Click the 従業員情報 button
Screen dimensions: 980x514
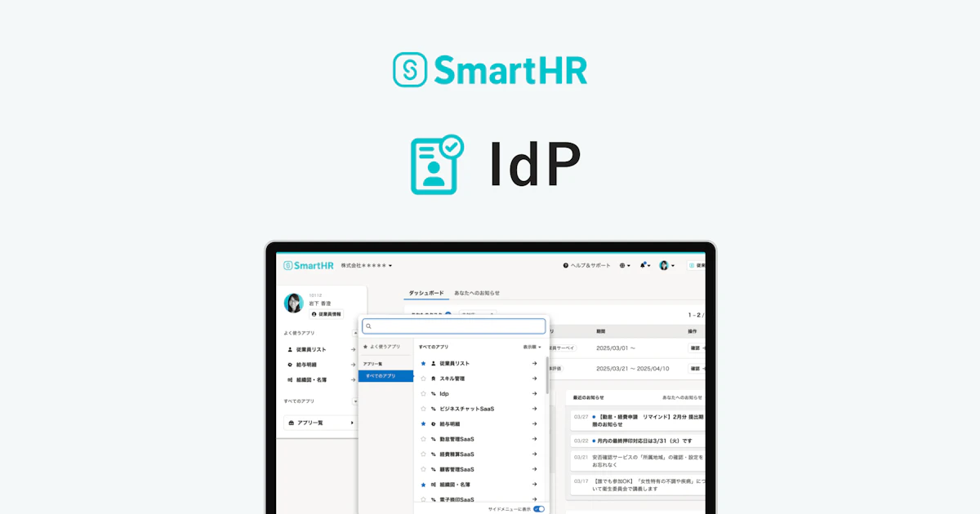(326, 313)
